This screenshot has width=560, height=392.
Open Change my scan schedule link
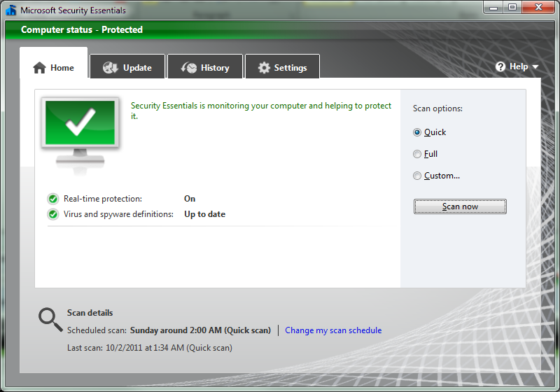coord(333,330)
